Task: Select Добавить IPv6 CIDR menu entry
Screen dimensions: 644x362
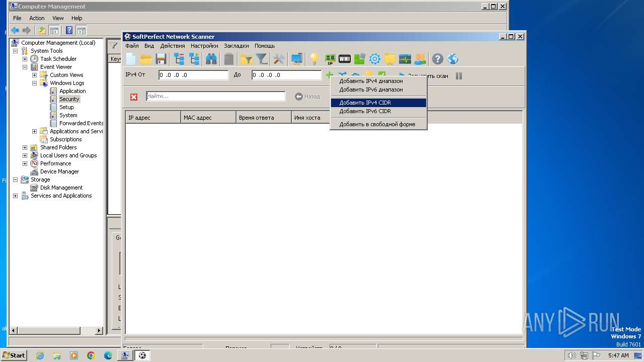Action: (378, 111)
